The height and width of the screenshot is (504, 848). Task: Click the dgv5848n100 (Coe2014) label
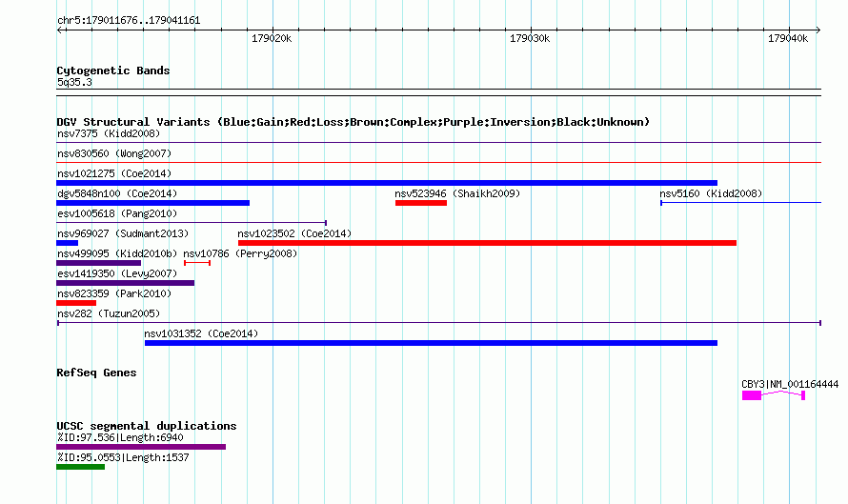117,193
